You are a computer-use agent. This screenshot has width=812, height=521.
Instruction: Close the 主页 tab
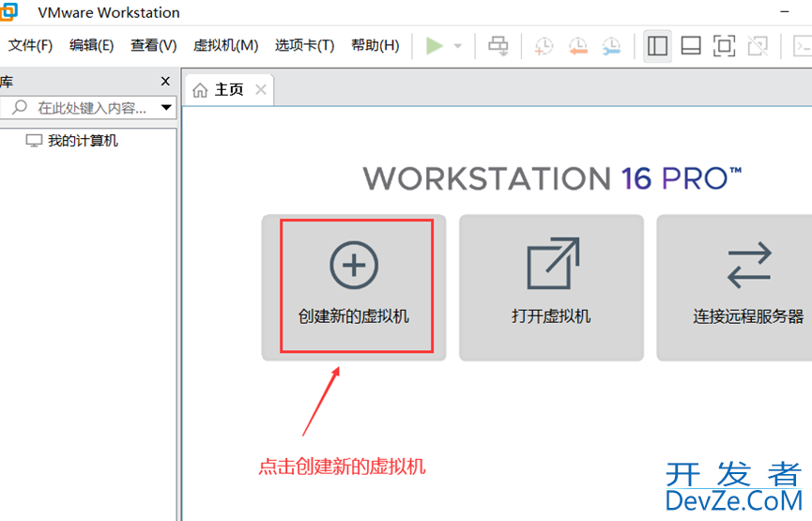pos(261,90)
